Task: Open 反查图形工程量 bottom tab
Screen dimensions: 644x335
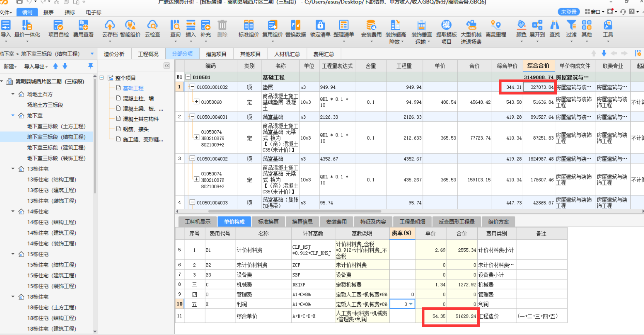Action: point(456,222)
